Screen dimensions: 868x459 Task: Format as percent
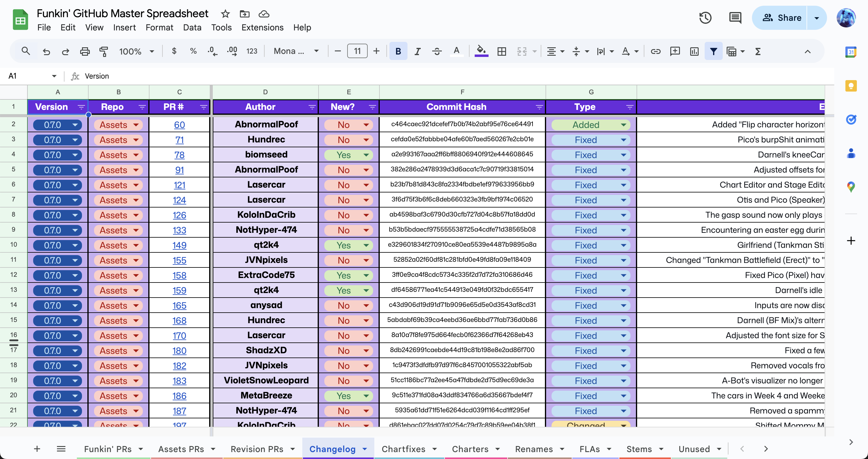(x=193, y=51)
